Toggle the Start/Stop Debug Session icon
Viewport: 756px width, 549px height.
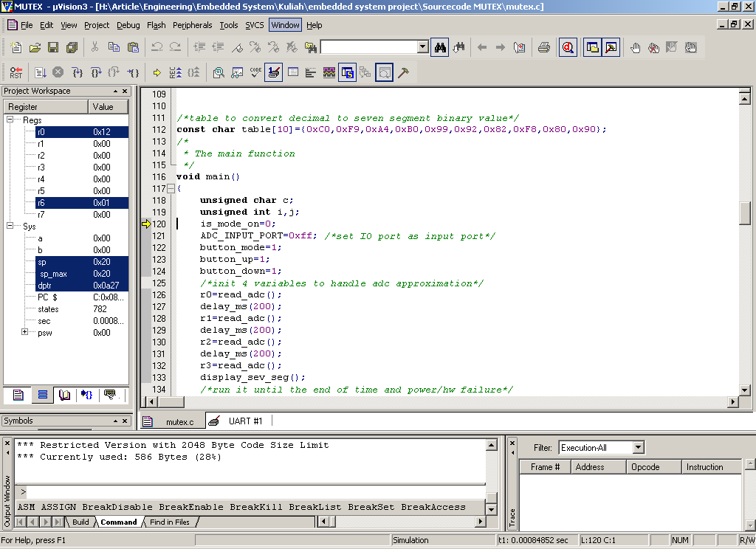tap(567, 48)
